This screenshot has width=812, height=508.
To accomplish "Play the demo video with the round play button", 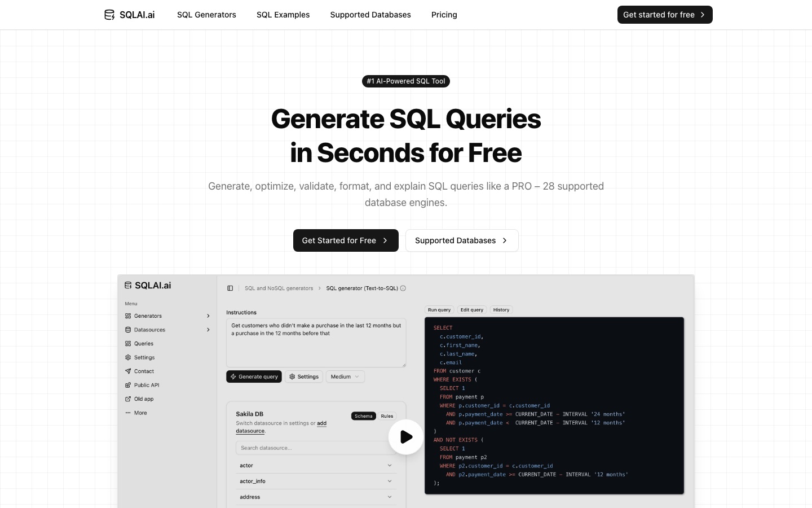I will tap(406, 437).
